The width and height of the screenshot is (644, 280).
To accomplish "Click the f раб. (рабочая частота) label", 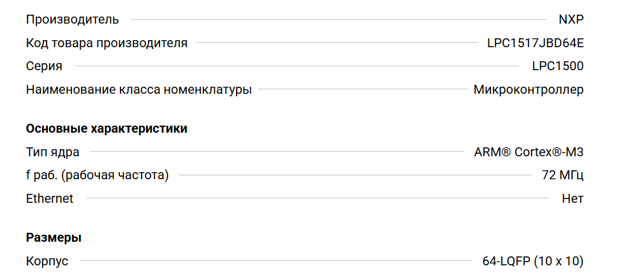I will point(97,175).
